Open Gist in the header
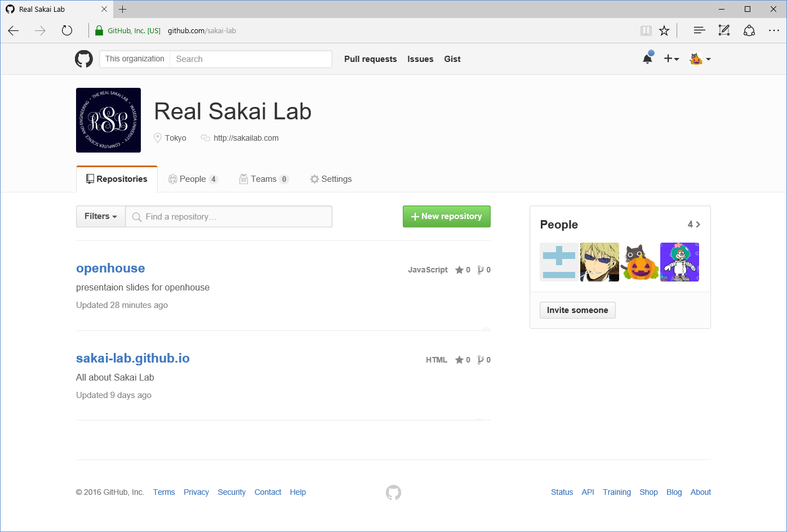 452,59
